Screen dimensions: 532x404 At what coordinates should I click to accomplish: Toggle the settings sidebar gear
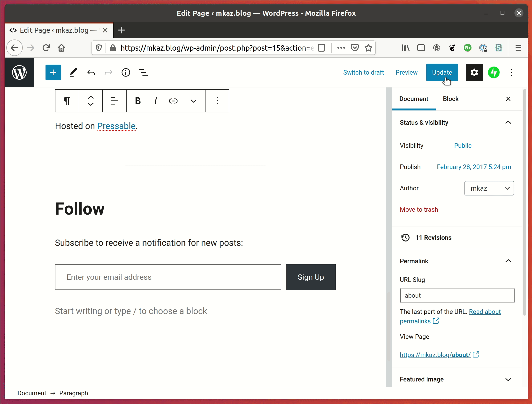(474, 72)
